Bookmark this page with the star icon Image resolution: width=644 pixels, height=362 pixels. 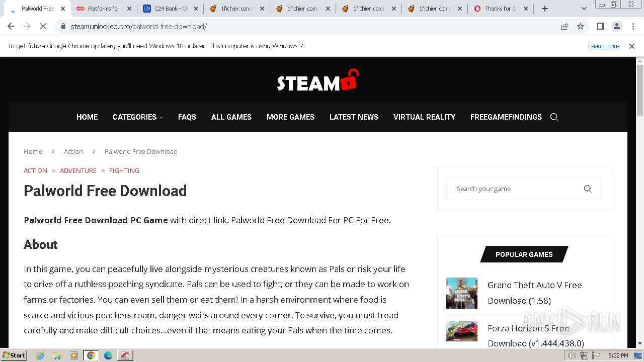click(x=581, y=26)
